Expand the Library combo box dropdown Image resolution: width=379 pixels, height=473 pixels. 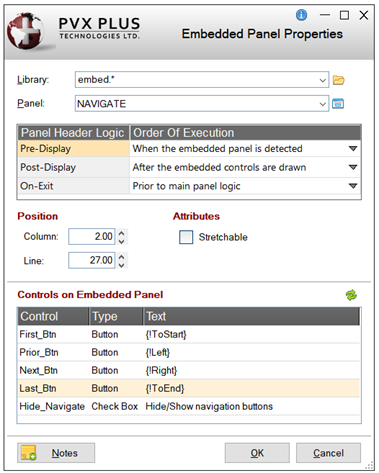[322, 80]
